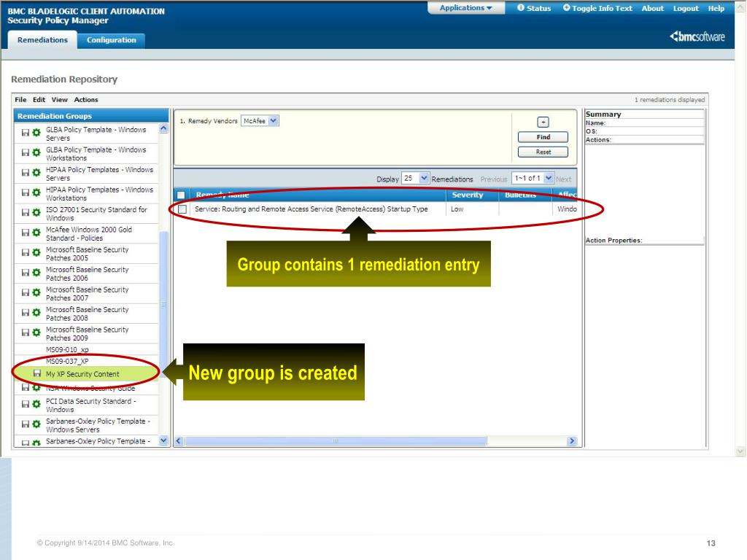747x560 pixels.
Task: Click save icon for ISO 27001 Security Standard
Action: pos(26,213)
